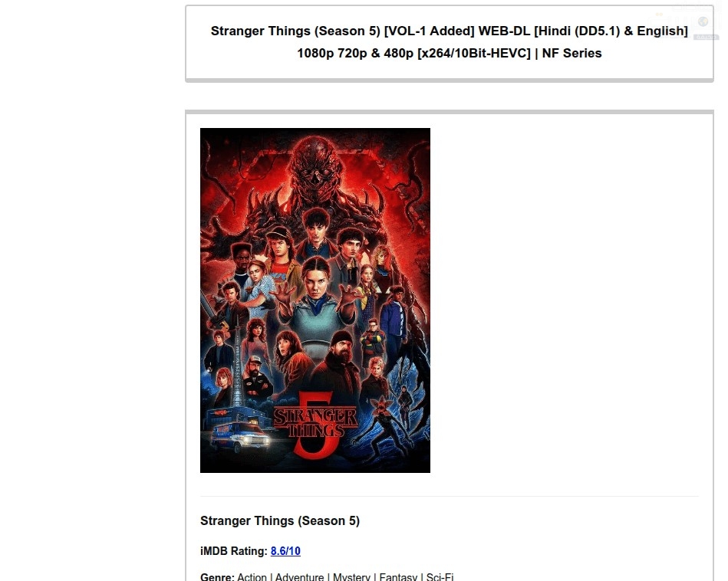Screen dimensions: 728x581
Task: Click the 'iMDB Rating:' label
Action: tap(234, 551)
